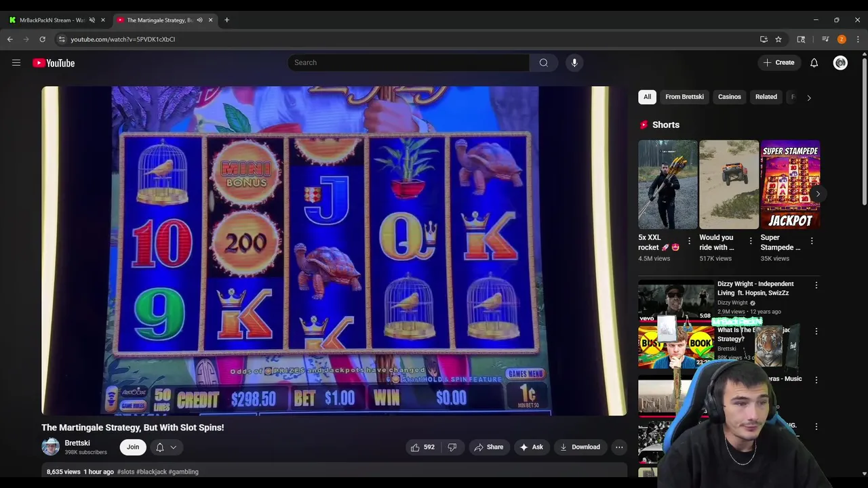The image size is (868, 488).
Task: Select the From Brettski filter chip
Action: [x=684, y=97]
